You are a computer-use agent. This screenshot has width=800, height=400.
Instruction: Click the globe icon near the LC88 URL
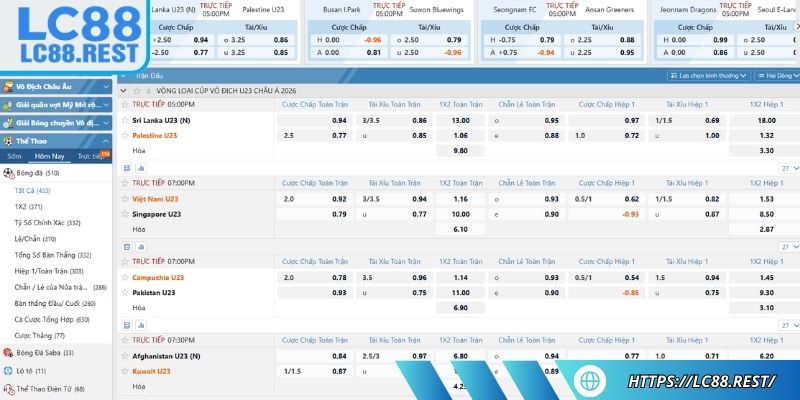point(589,381)
